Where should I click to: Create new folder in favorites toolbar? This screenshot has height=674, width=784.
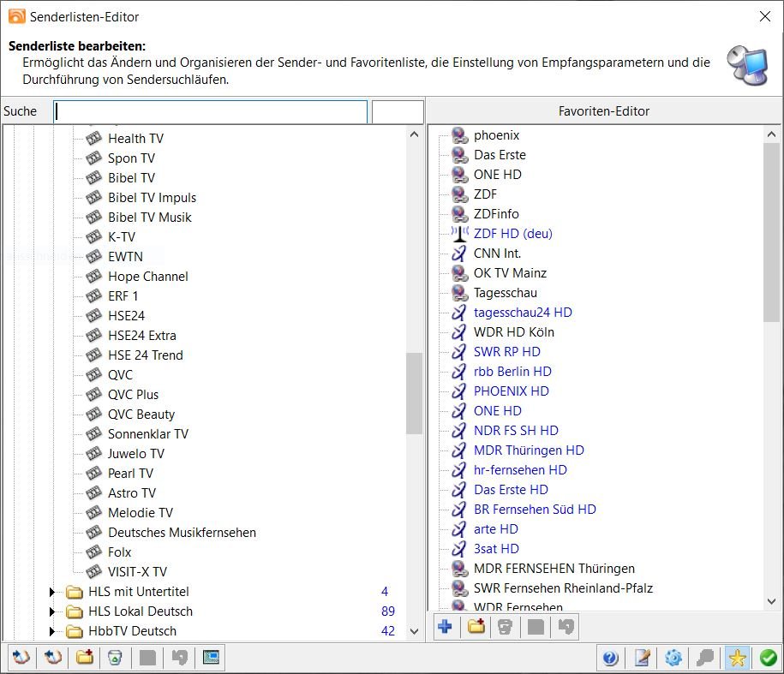click(476, 627)
